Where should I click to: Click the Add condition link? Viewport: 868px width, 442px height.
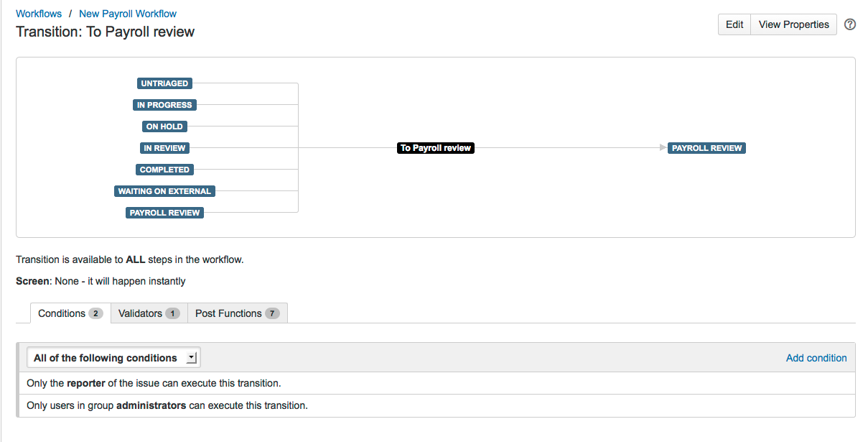pos(816,358)
